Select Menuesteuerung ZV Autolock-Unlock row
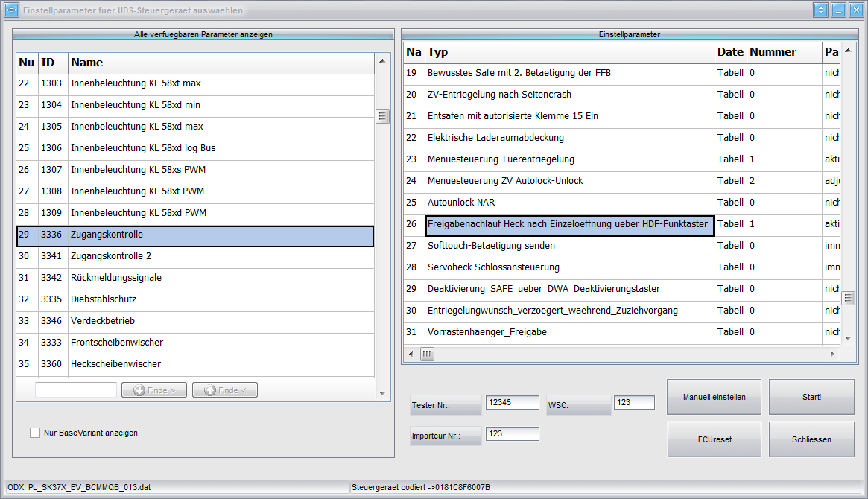This screenshot has height=499, width=868. click(622, 181)
